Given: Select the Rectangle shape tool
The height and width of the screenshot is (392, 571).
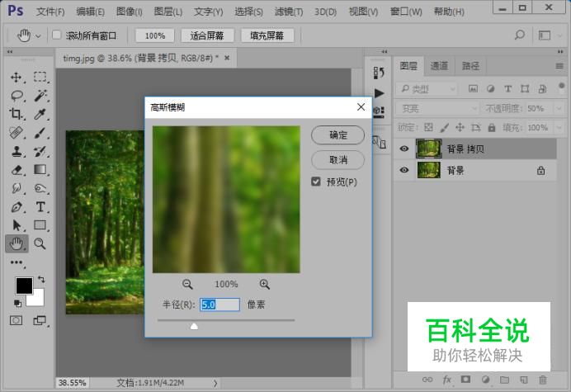Looking at the screenshot, I should [x=40, y=225].
